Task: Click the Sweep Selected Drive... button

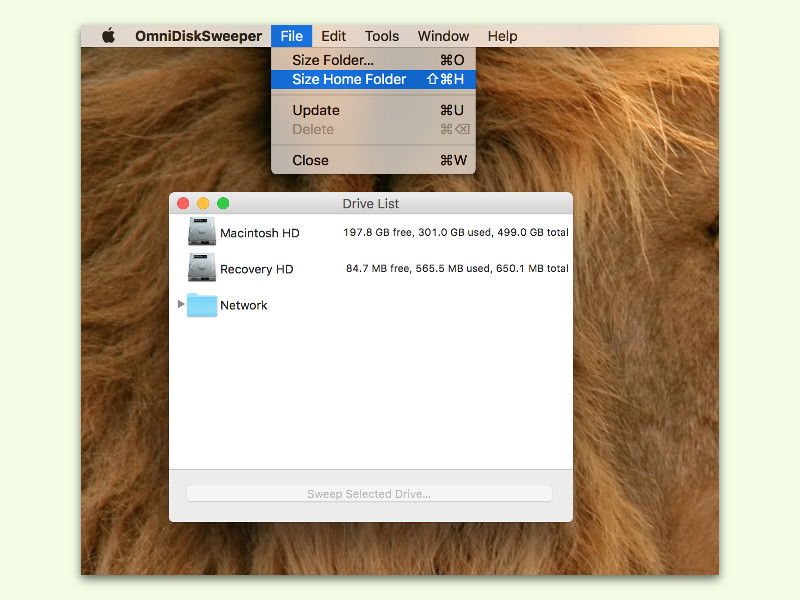Action: click(369, 494)
